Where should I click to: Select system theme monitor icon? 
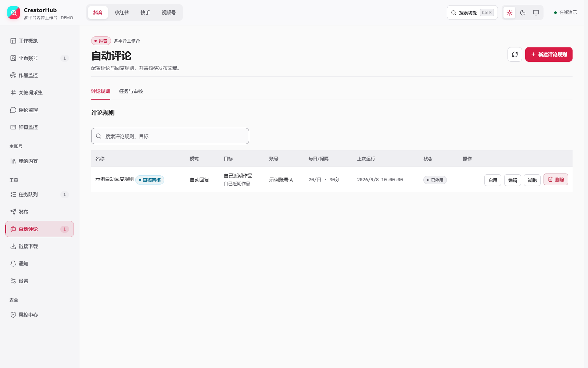coord(536,12)
